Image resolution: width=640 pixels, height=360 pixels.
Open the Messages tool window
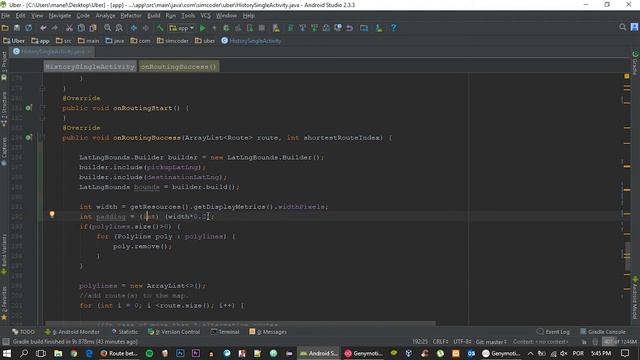tap(268, 332)
